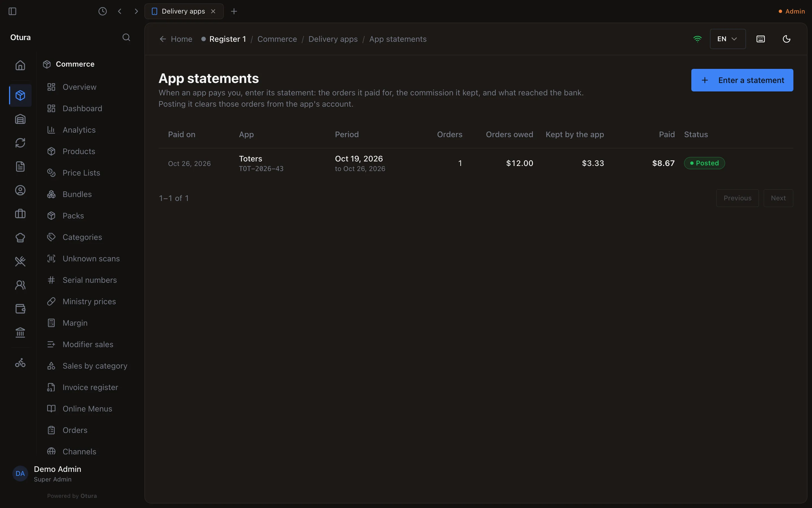This screenshot has height=508, width=812.
Task: Open the chef hat icon in rail
Action: click(20, 238)
